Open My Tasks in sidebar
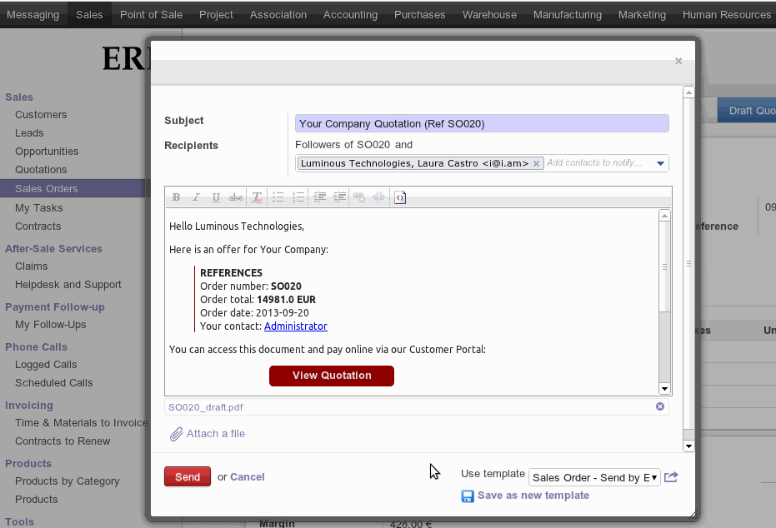The image size is (776, 528). tap(39, 208)
